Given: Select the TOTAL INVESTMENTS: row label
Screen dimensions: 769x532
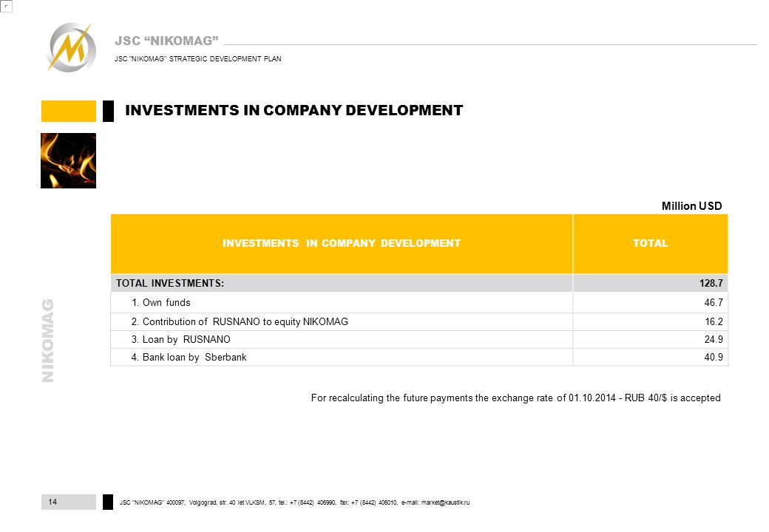Looking at the screenshot, I should pos(169,283).
